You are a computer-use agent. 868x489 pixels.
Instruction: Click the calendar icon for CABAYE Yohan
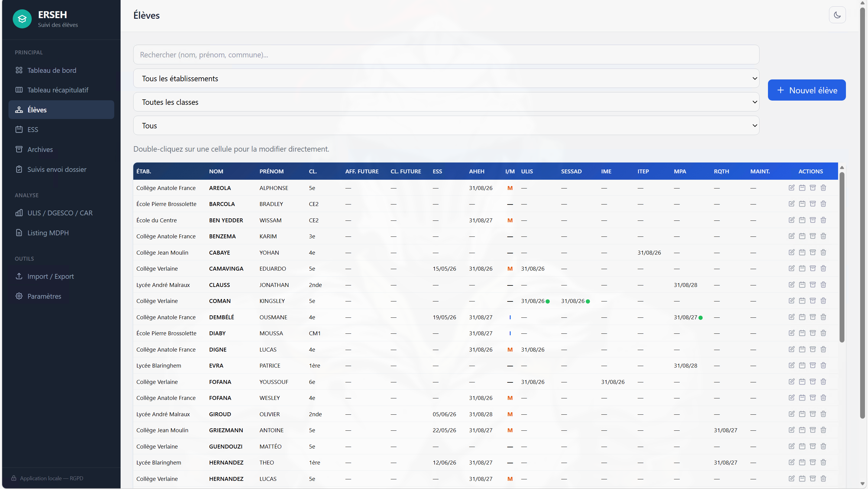tap(802, 252)
